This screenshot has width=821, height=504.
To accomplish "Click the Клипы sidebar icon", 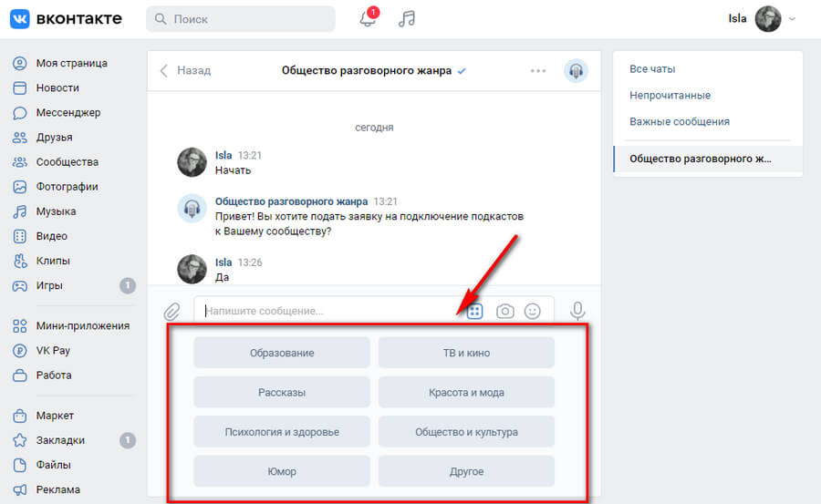I will pyautogui.click(x=19, y=261).
